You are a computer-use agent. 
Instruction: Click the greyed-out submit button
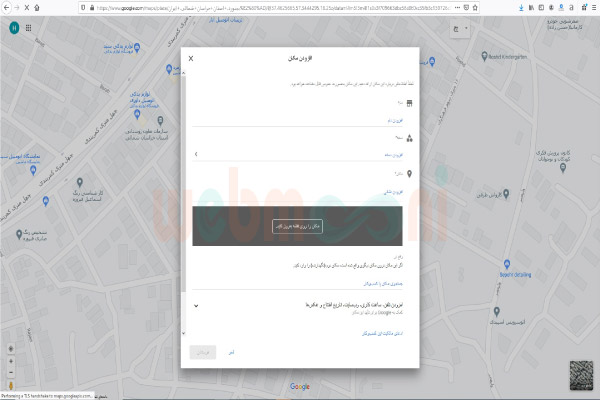point(203,353)
